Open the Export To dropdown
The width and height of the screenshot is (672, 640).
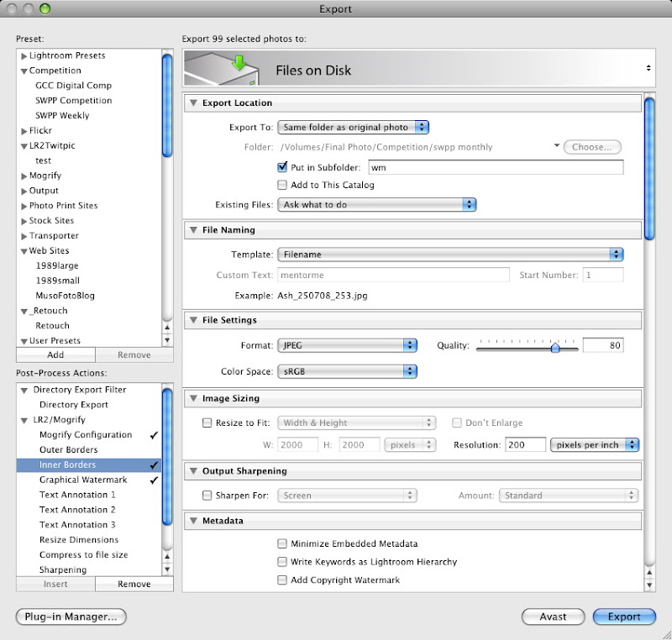coord(353,127)
